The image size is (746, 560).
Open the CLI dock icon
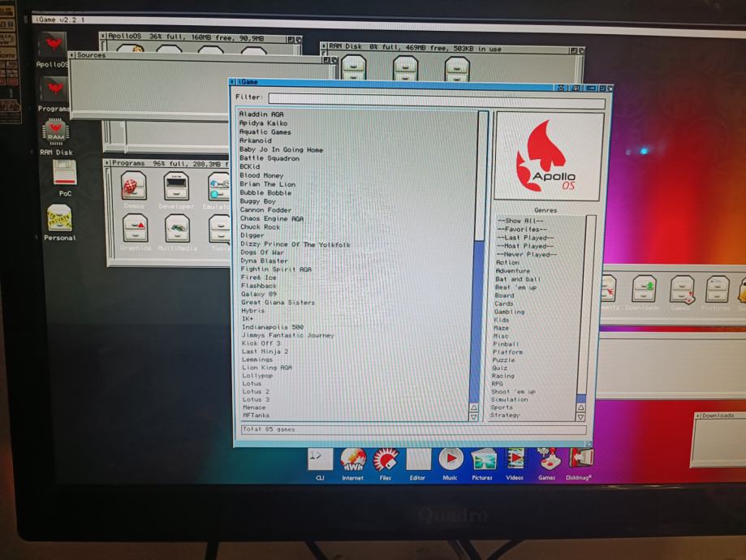(x=320, y=460)
